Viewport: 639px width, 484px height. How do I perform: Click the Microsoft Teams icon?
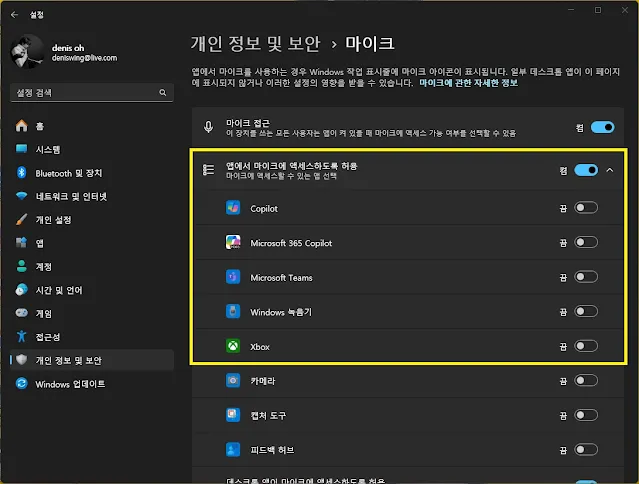coord(233,277)
